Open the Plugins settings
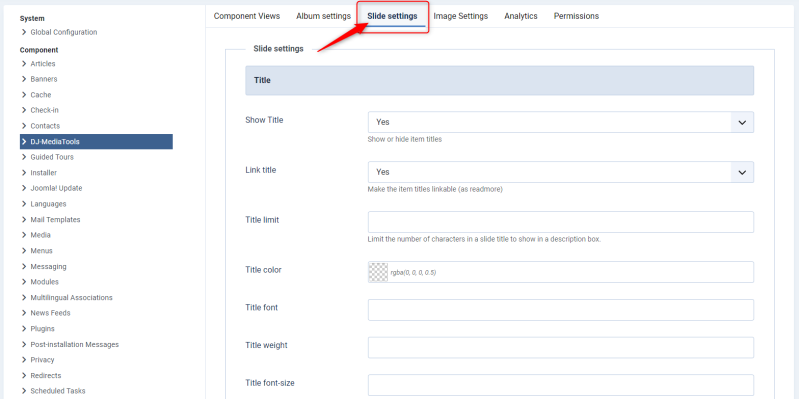This screenshot has width=800, height=399. [x=42, y=329]
